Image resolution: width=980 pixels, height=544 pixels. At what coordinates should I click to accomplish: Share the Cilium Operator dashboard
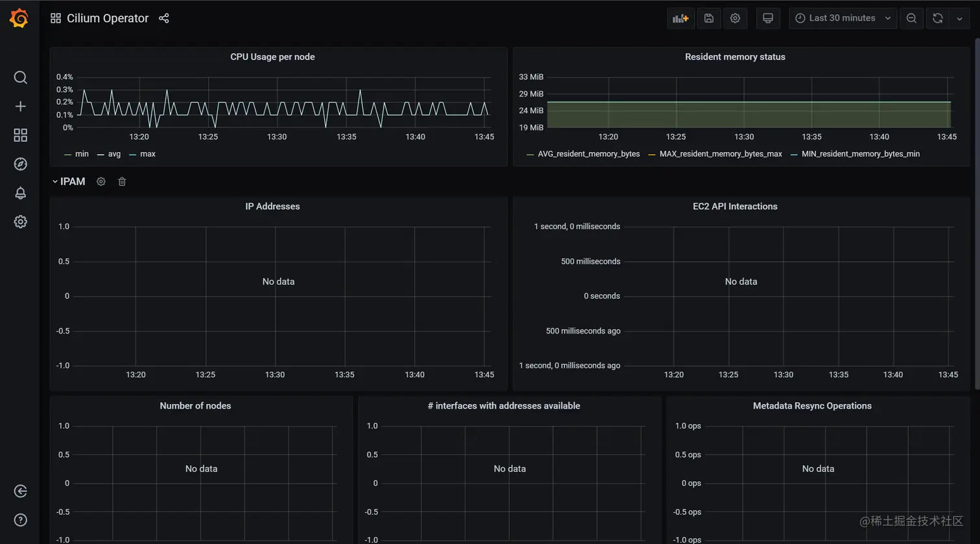[x=164, y=18]
